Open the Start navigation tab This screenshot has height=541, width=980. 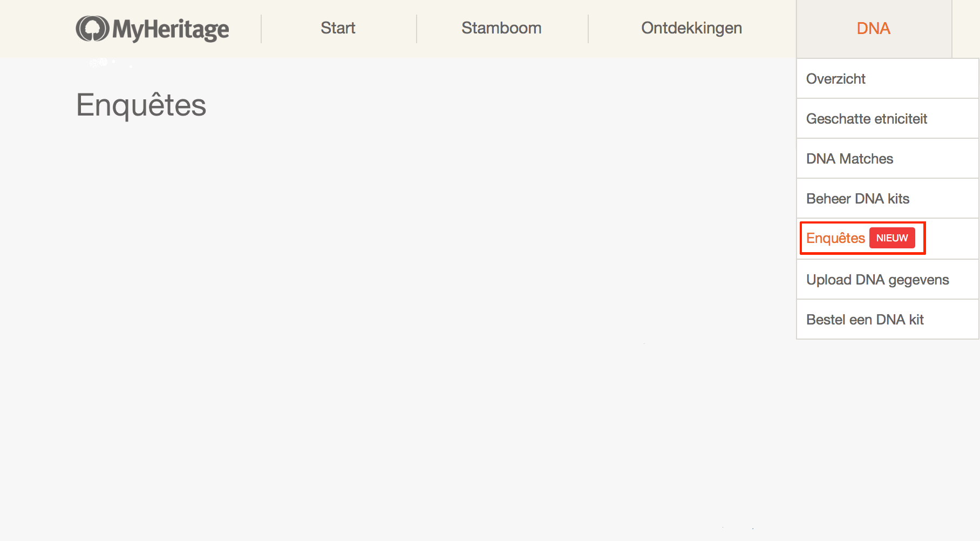click(x=338, y=28)
